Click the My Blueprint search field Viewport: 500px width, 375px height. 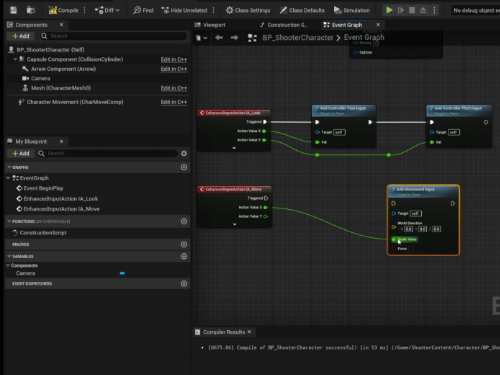pos(108,153)
